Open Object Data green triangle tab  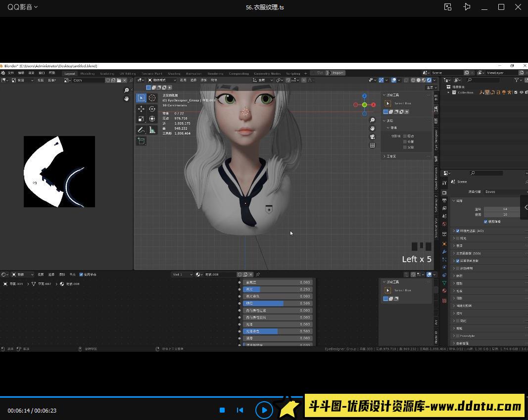coord(444,283)
